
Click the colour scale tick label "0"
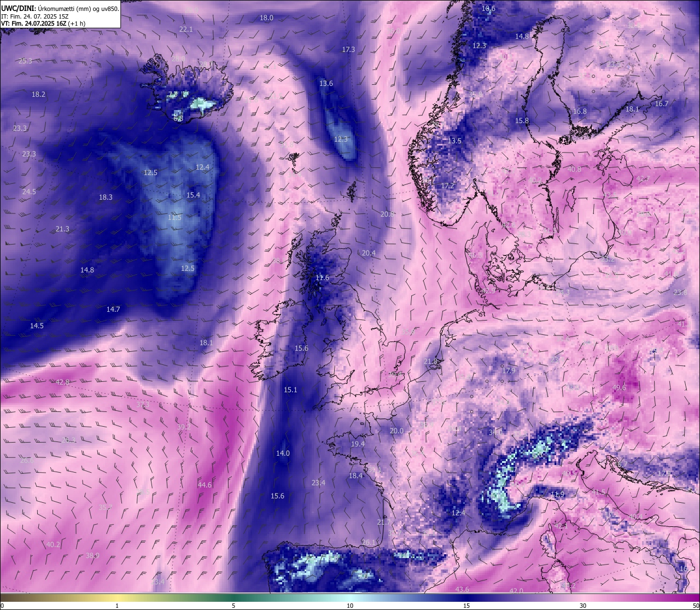(x=2, y=606)
